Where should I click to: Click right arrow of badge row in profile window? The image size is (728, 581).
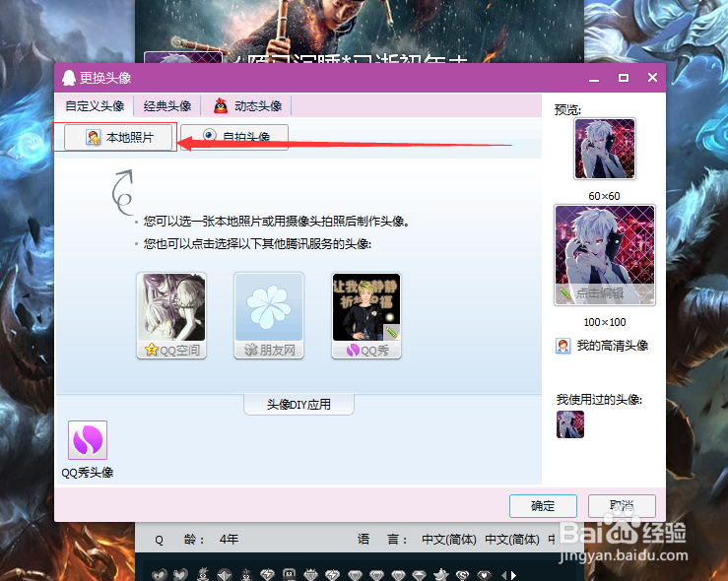tap(514, 575)
